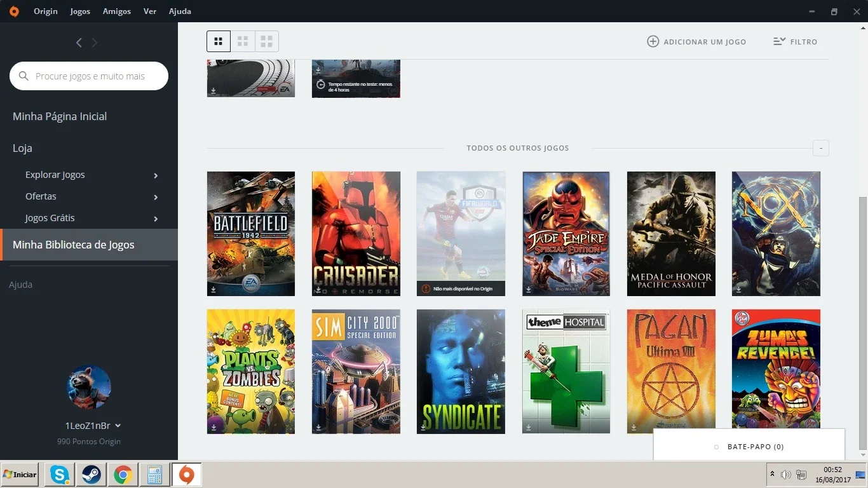Click download icon on Jade Empire tile

[529, 289]
